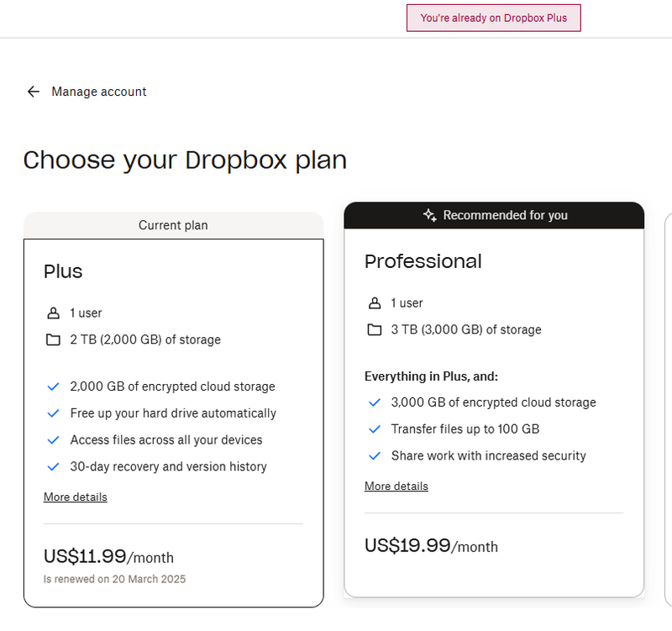The image size is (672, 631).
Task: Click the US$19.99/month Professional price
Action: click(431, 546)
